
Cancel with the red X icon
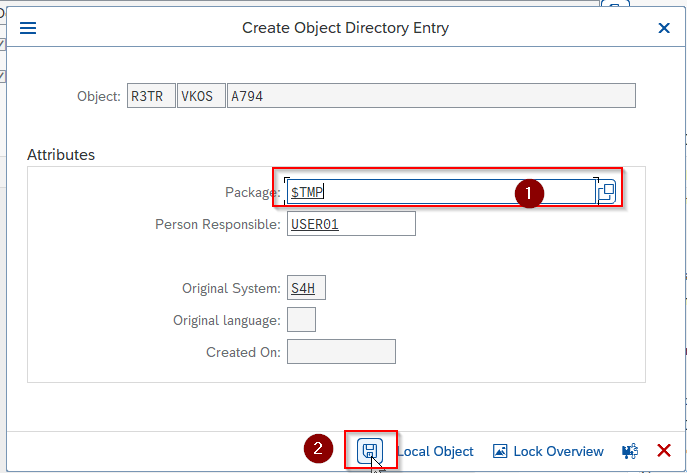point(664,450)
